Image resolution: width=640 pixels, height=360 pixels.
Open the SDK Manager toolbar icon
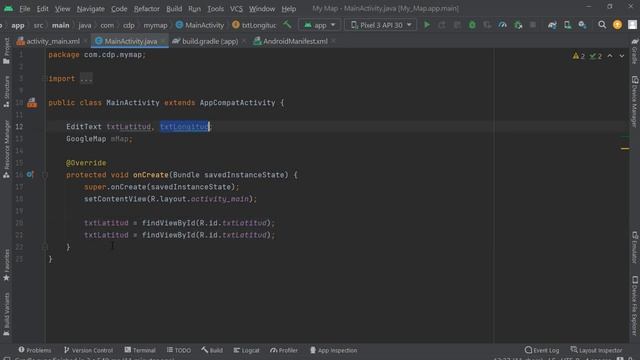(x=582, y=25)
